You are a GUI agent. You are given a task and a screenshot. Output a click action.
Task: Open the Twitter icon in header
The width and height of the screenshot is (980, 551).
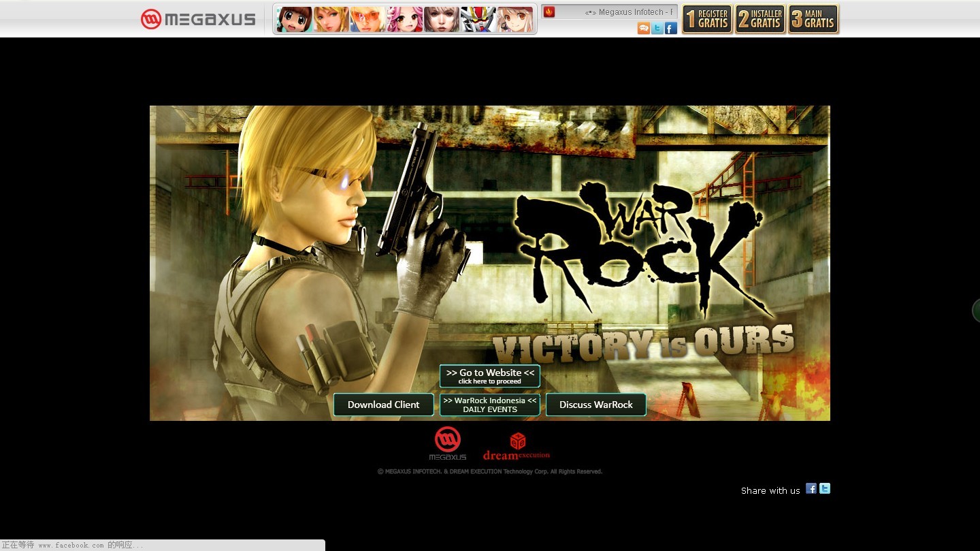tap(657, 28)
